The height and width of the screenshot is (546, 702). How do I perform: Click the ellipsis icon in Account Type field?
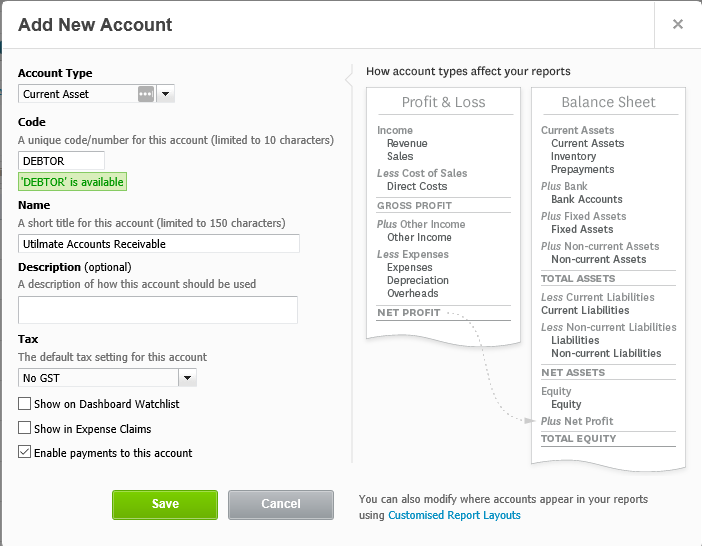[x=146, y=94]
